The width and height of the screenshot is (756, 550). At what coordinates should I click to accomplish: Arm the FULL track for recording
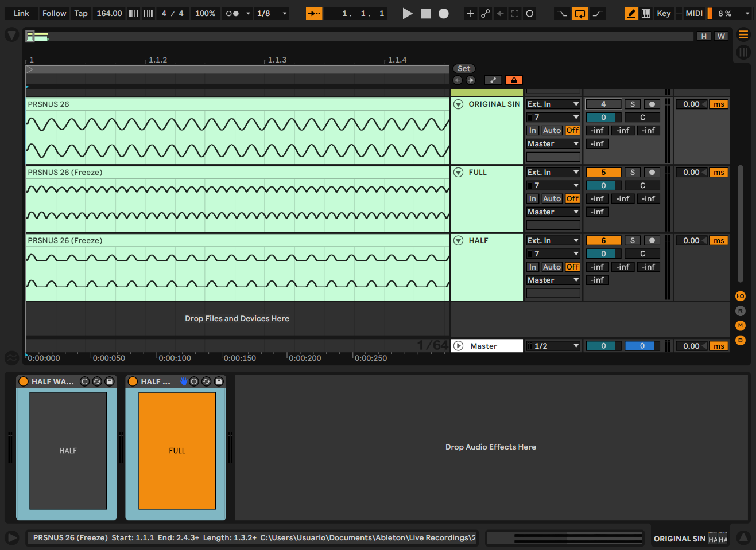652,173
